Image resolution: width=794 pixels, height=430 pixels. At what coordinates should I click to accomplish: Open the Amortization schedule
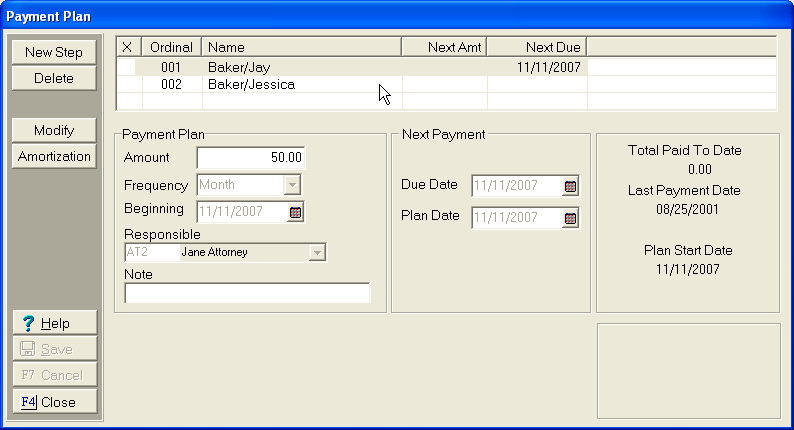(54, 157)
